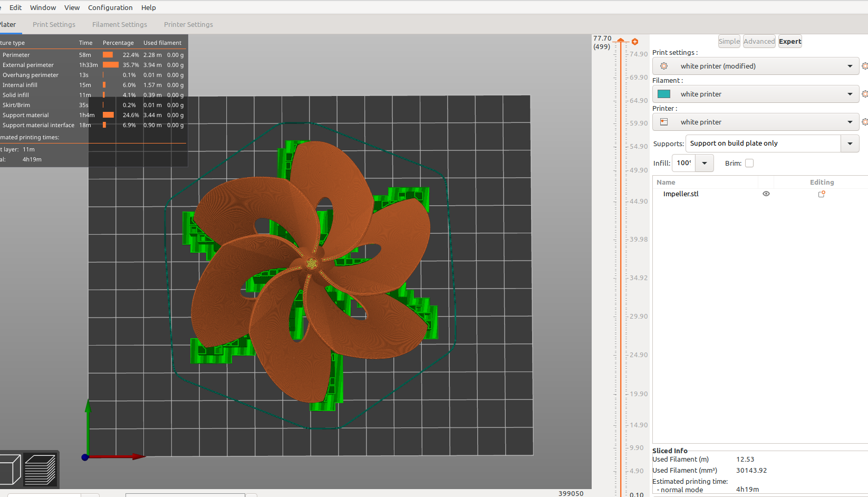This screenshot has height=497, width=868.
Task: Select Impeller.stl in the object list
Action: tap(681, 194)
